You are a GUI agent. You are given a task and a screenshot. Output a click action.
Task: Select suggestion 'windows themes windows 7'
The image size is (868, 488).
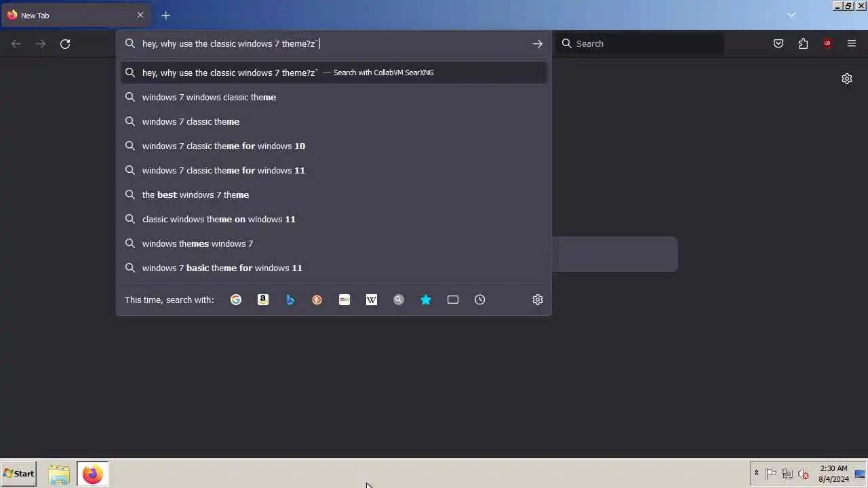click(334, 243)
